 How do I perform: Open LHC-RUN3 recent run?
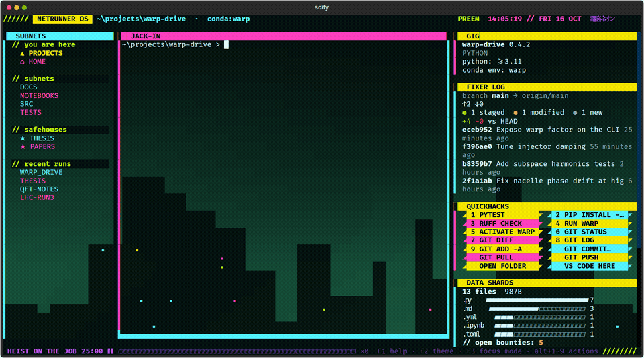pos(37,197)
